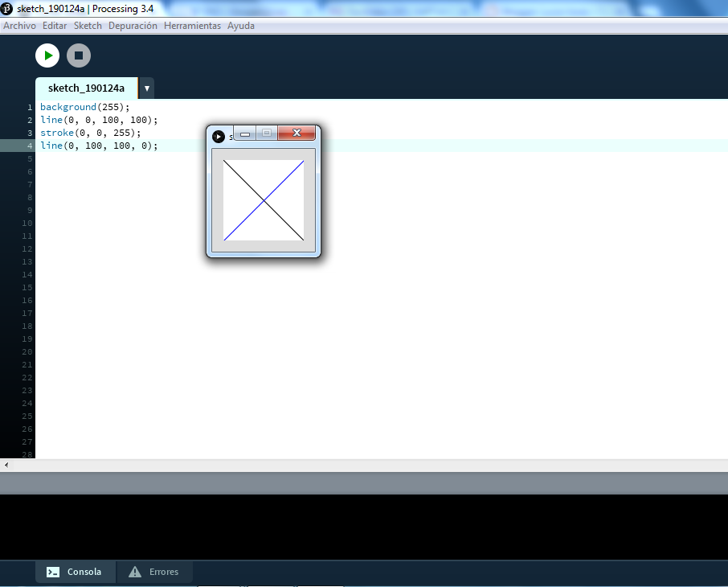Select the sketch_190124a tab

[x=86, y=88]
